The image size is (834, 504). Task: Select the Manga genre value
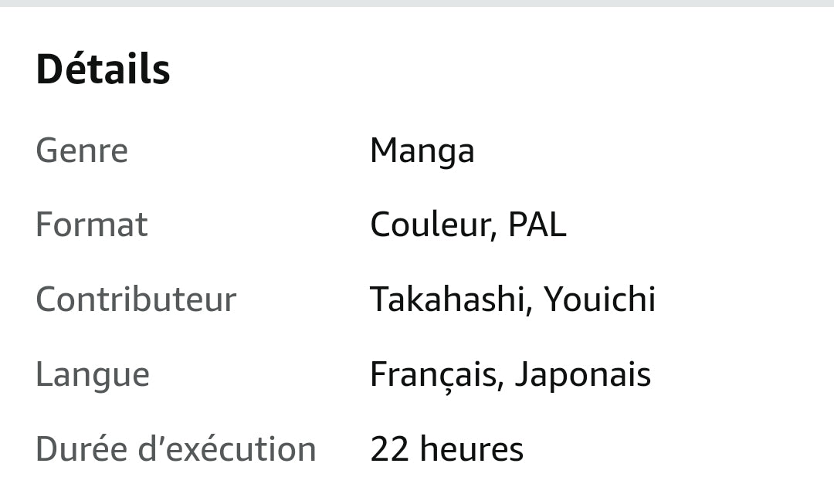pos(422,151)
